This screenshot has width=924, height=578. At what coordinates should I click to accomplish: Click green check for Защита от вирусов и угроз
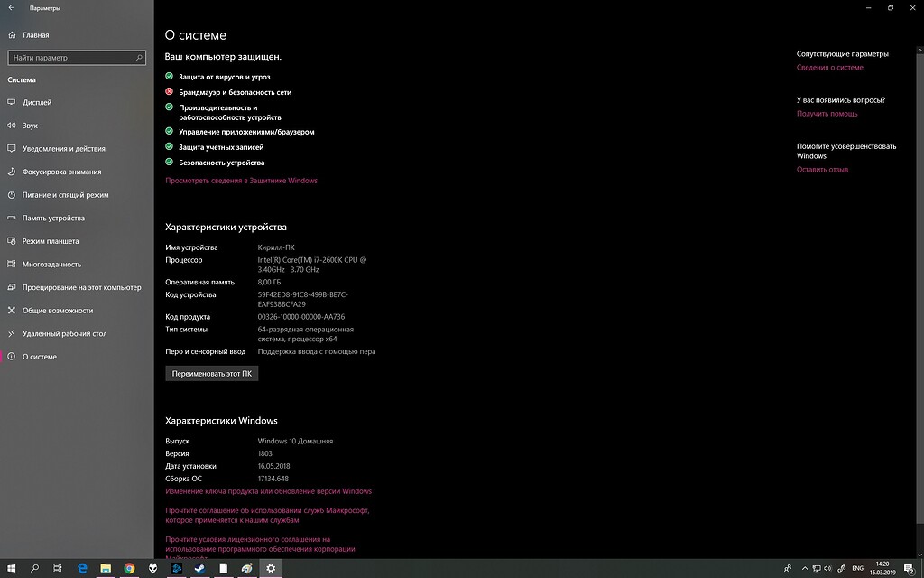click(x=169, y=76)
